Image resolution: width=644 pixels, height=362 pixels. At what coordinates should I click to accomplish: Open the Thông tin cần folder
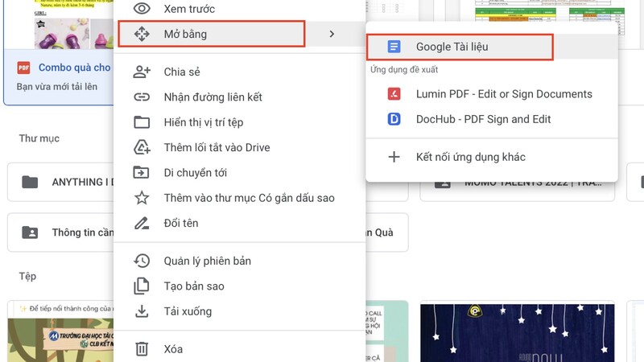pyautogui.click(x=61, y=232)
